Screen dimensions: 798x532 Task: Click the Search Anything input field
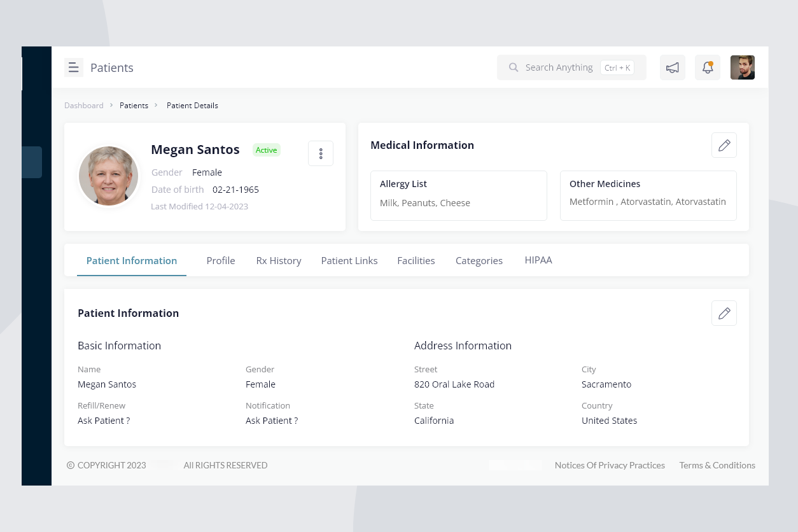coord(559,67)
